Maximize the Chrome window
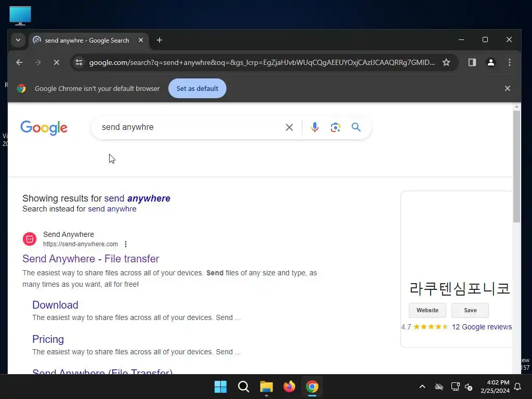 pos(485,39)
